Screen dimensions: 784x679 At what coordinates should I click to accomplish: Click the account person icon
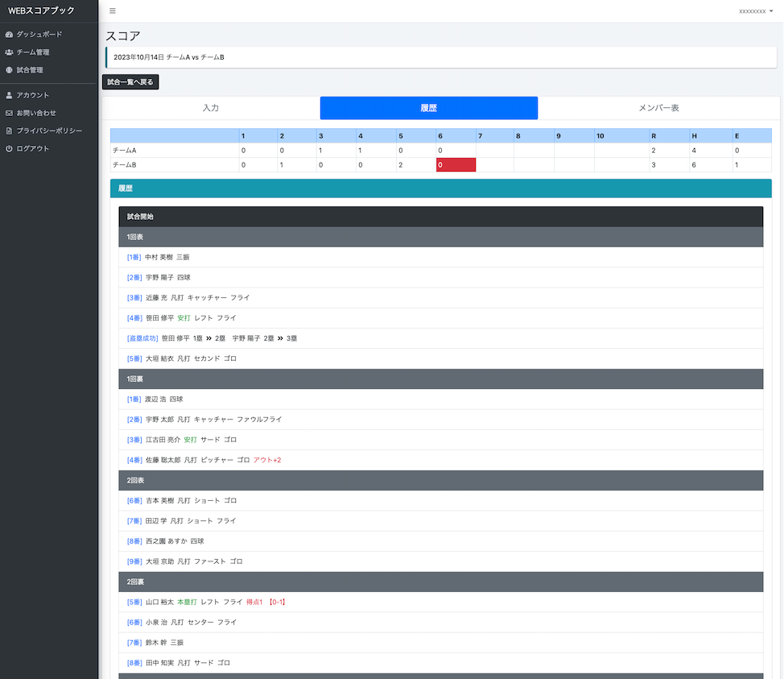click(x=9, y=95)
